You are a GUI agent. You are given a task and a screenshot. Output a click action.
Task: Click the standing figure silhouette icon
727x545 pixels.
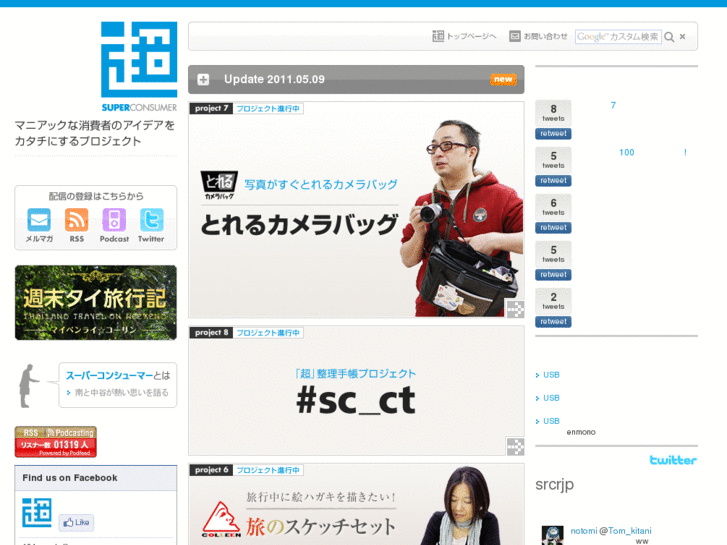click(29, 386)
